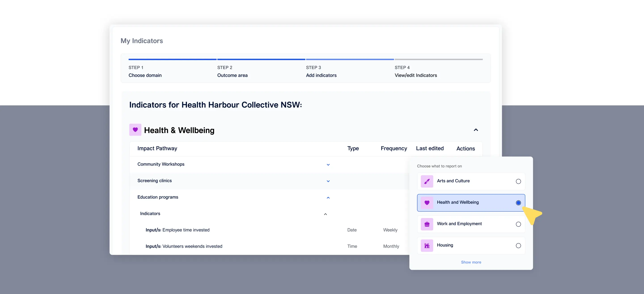
Task: Select the Housing radio button
Action: pyautogui.click(x=518, y=246)
